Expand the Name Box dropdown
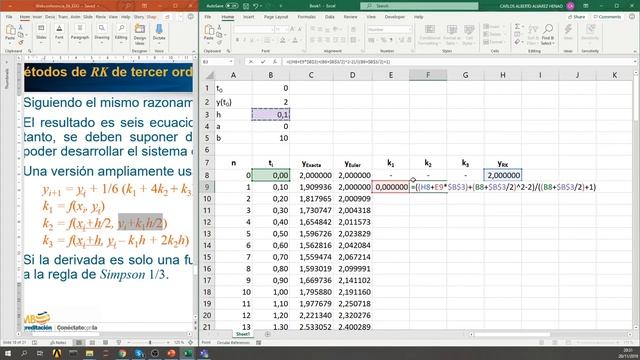 pyautogui.click(x=231, y=62)
